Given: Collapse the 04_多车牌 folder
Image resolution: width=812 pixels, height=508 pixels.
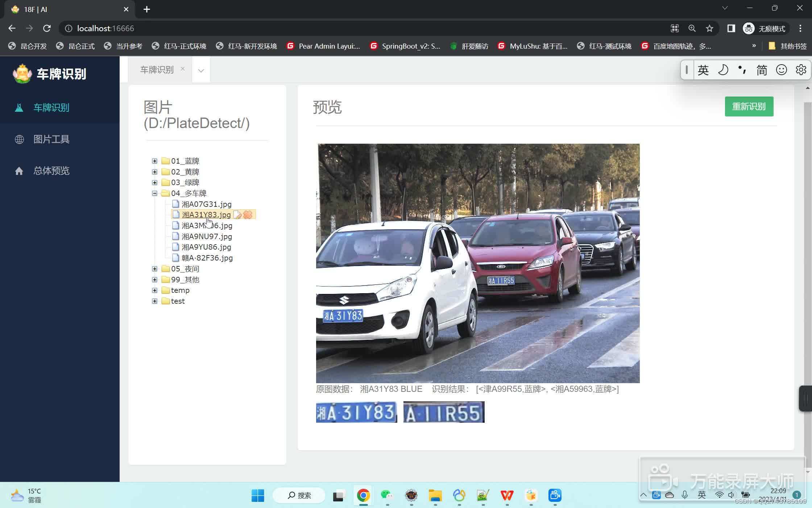Looking at the screenshot, I should 155,193.
